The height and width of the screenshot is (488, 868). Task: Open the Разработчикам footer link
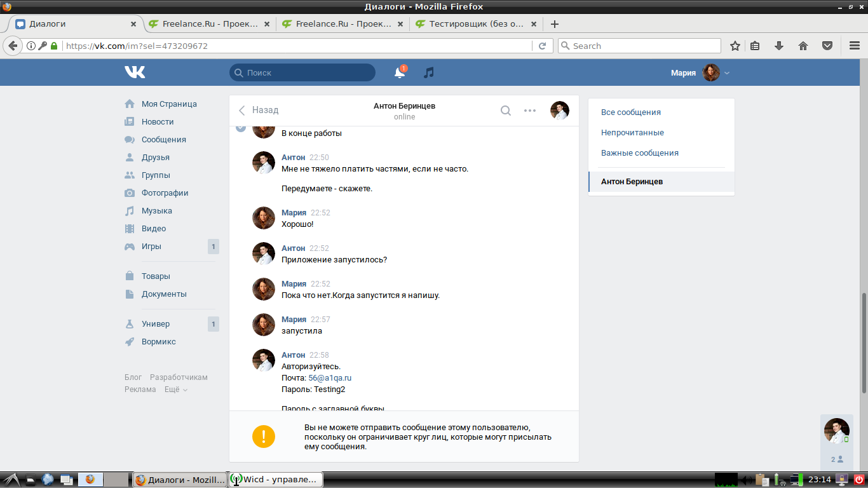pos(179,377)
